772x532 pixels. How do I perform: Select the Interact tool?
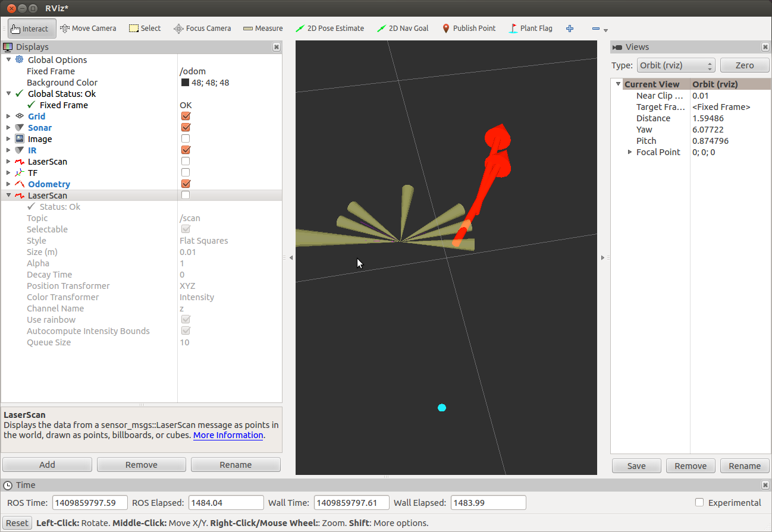pos(32,29)
